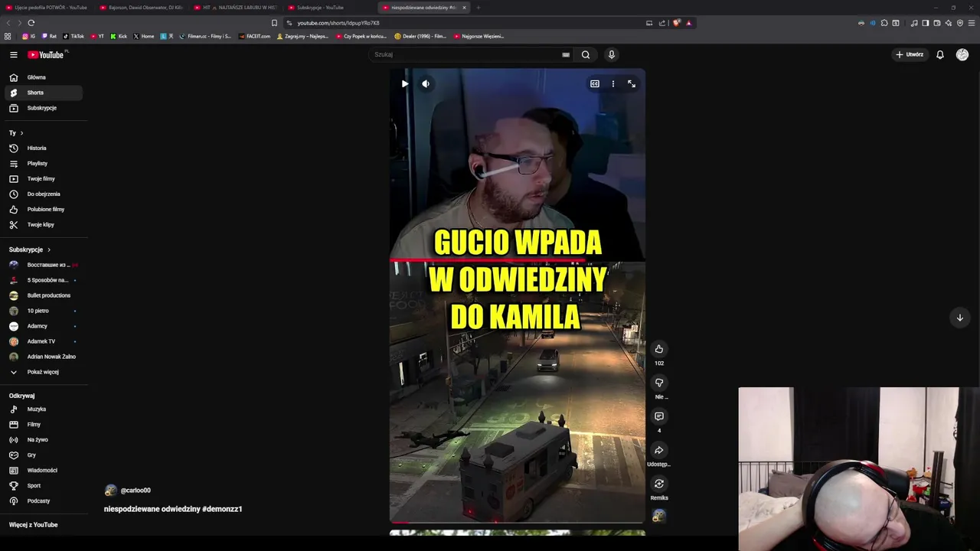Open the browser extensions puzzle icon

click(x=884, y=23)
